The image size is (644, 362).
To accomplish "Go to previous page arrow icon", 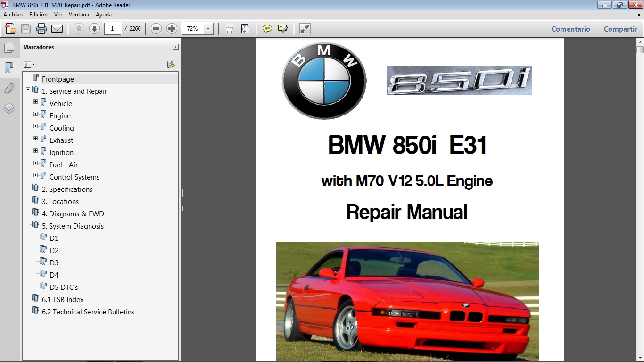I will point(79,29).
